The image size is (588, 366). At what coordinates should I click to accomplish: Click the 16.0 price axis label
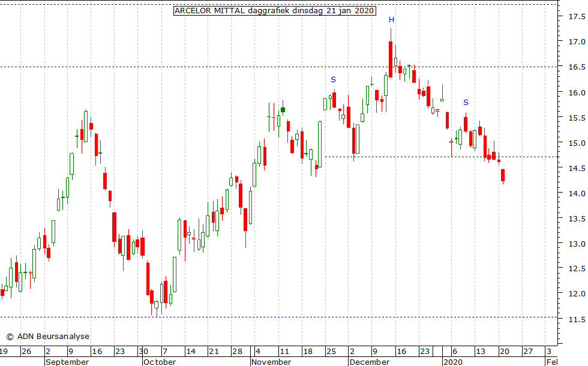[x=577, y=92]
